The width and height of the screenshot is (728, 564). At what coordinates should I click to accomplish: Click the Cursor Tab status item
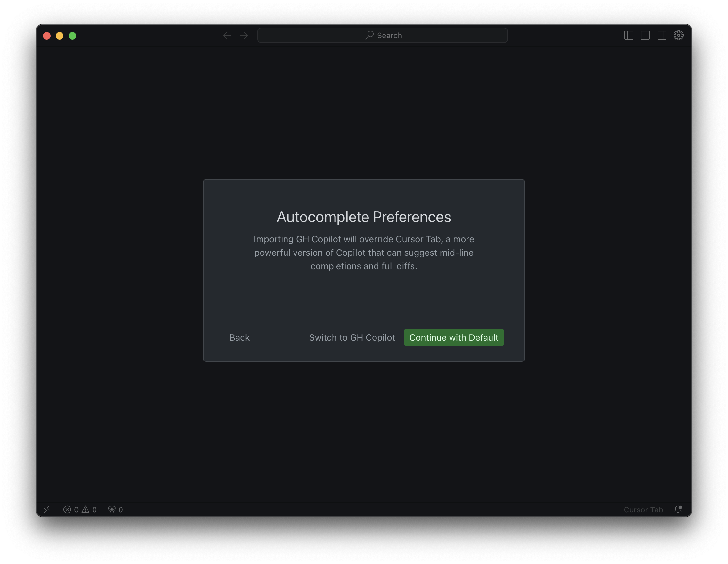click(643, 509)
